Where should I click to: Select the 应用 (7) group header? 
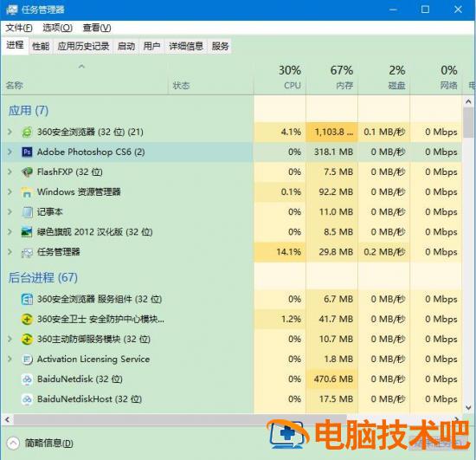tap(29, 111)
